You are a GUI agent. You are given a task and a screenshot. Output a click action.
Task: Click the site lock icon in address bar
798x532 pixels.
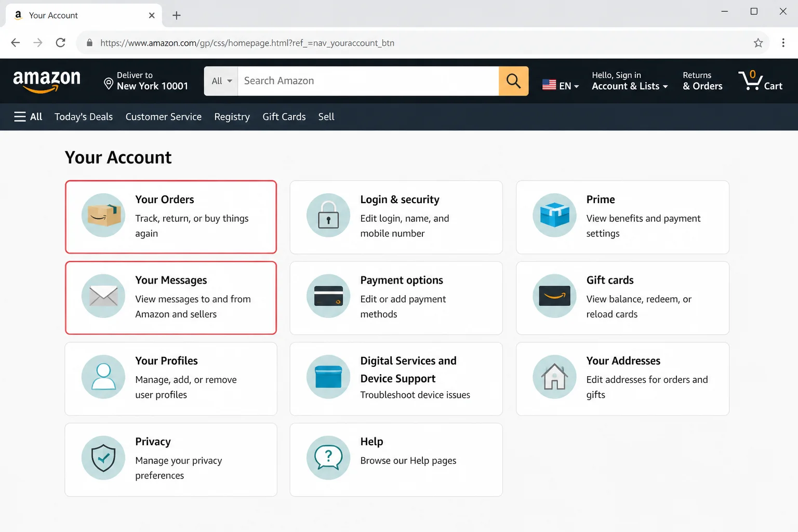89,43
